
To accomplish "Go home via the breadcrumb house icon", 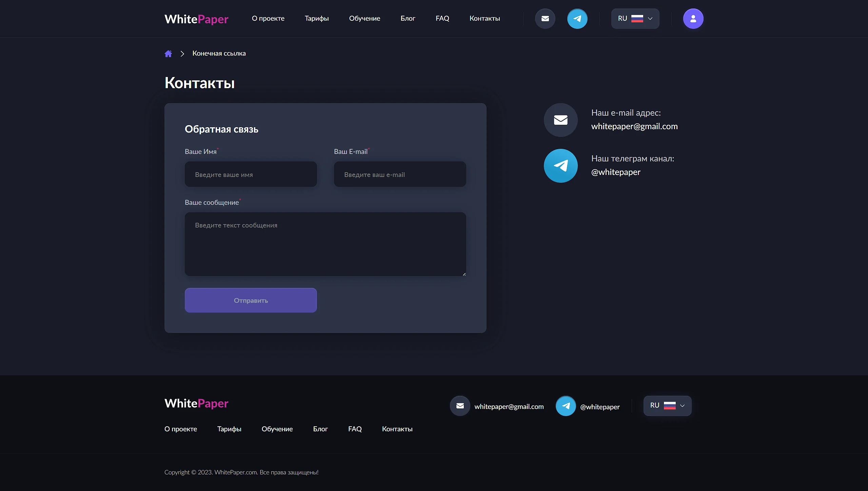I will (x=168, y=54).
